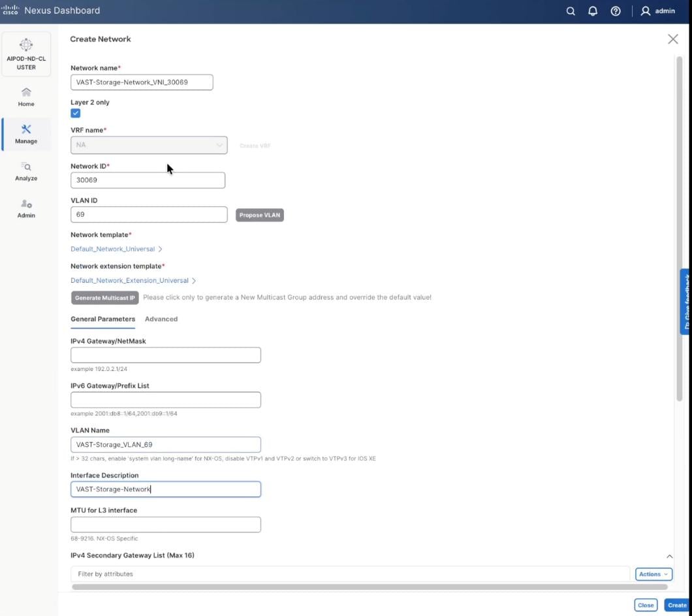Open the Actions dropdown for secondary gateways
The height and width of the screenshot is (616, 692).
tap(652, 574)
